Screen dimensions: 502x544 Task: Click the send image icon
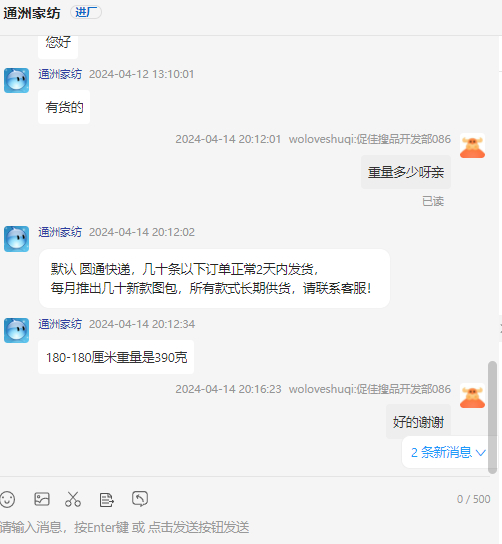[42, 499]
